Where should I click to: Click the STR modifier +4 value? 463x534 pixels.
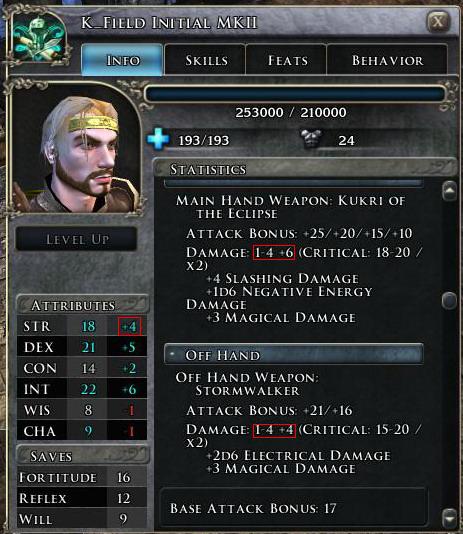coord(129,326)
